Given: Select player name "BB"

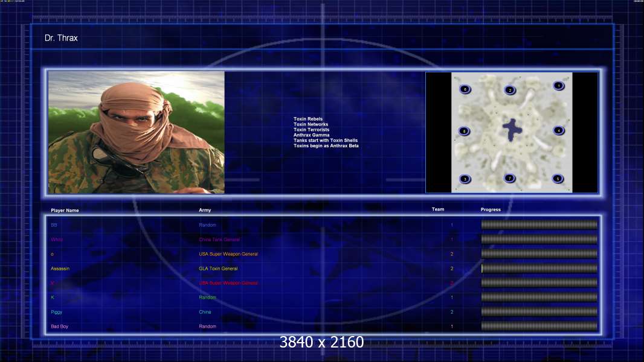Looking at the screenshot, I should (54, 225).
